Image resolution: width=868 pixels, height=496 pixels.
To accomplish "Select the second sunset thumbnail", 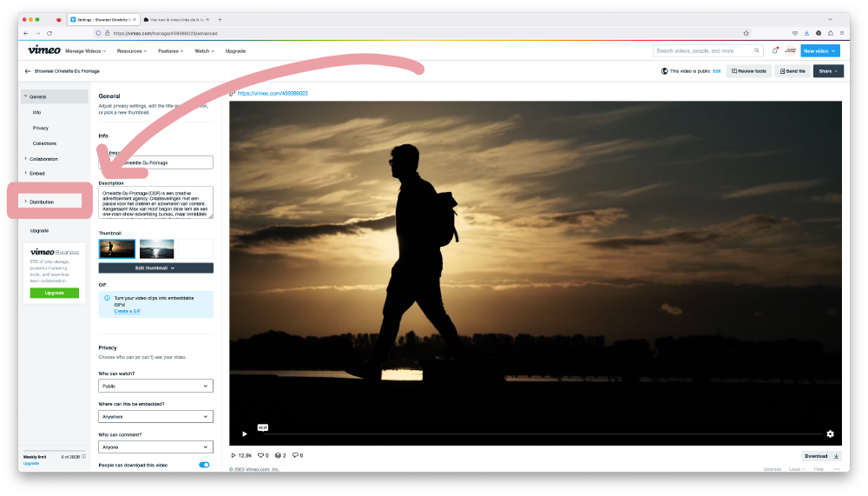I will pos(156,248).
